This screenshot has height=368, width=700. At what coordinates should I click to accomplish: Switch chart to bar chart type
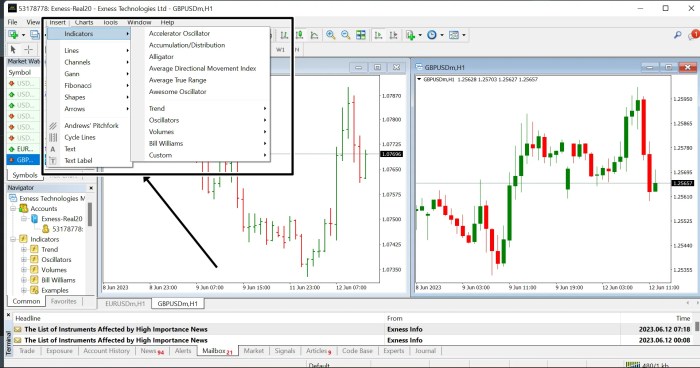(x=284, y=35)
